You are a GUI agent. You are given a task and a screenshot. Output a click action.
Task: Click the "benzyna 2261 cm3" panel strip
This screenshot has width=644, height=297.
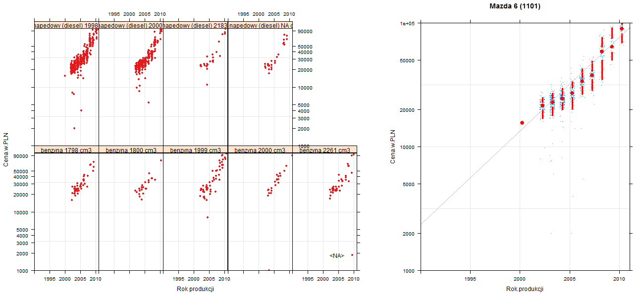point(325,150)
